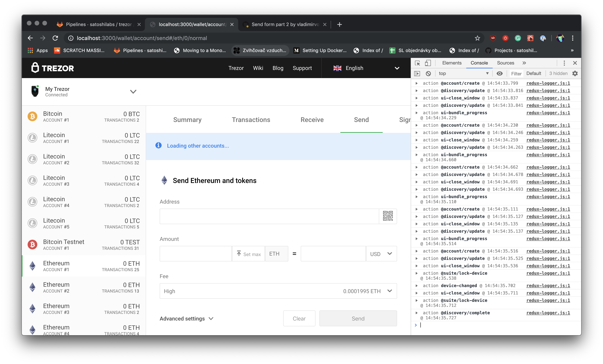The image size is (603, 364).
Task: Click the Trezor logo in the header
Action: [x=52, y=68]
